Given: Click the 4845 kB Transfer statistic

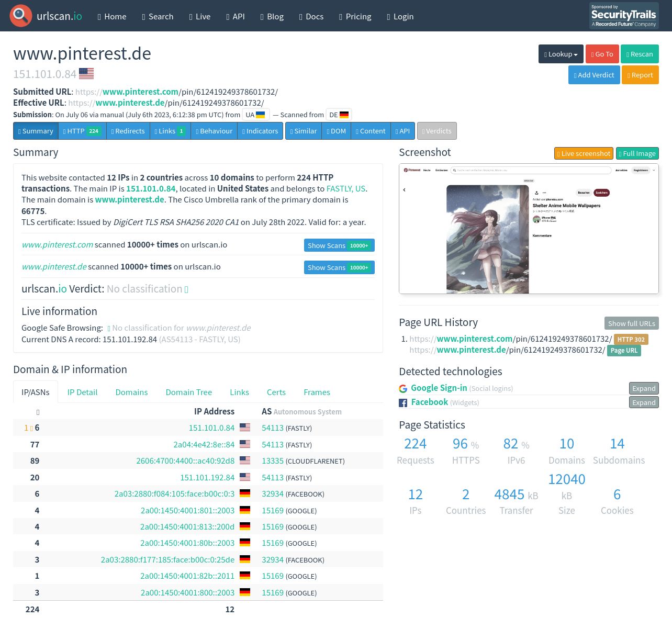Looking at the screenshot, I should pyautogui.click(x=516, y=501).
